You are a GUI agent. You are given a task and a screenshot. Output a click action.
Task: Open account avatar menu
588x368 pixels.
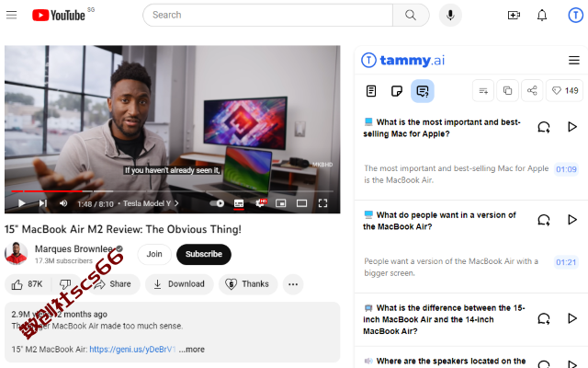tap(576, 15)
